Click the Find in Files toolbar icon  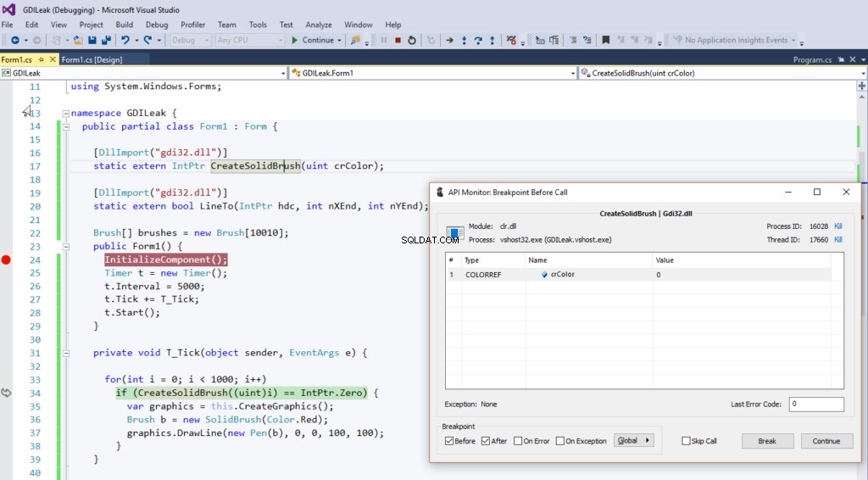(355, 40)
